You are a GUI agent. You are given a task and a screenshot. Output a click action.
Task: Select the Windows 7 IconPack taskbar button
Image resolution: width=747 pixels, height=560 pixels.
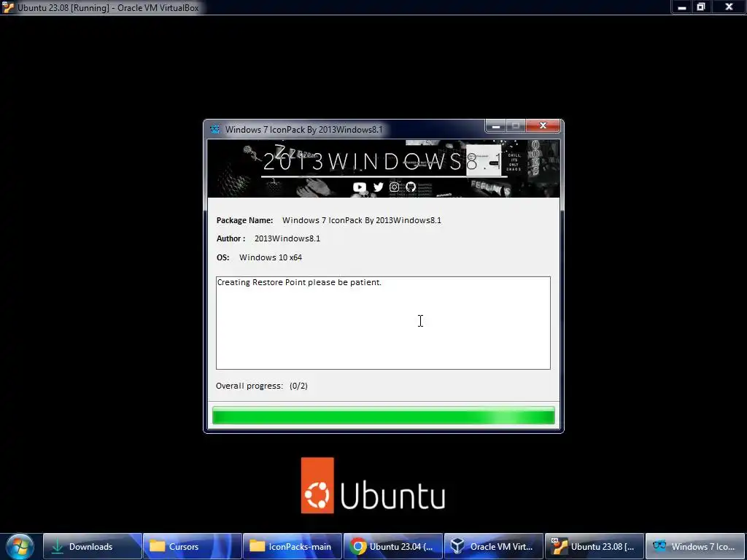tap(695, 546)
